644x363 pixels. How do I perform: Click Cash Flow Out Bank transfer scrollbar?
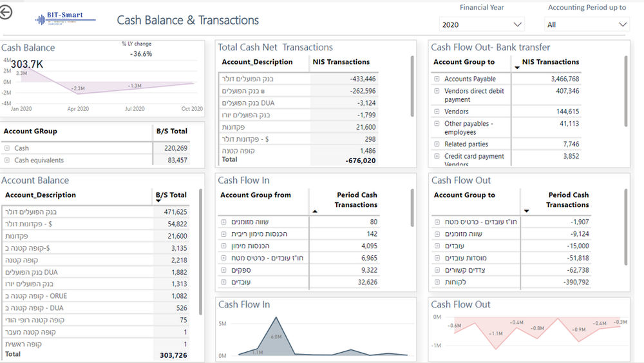(625, 92)
